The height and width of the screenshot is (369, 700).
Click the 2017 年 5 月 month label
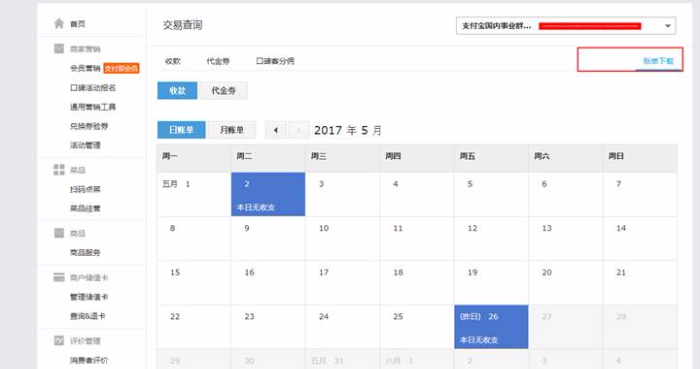(x=348, y=130)
